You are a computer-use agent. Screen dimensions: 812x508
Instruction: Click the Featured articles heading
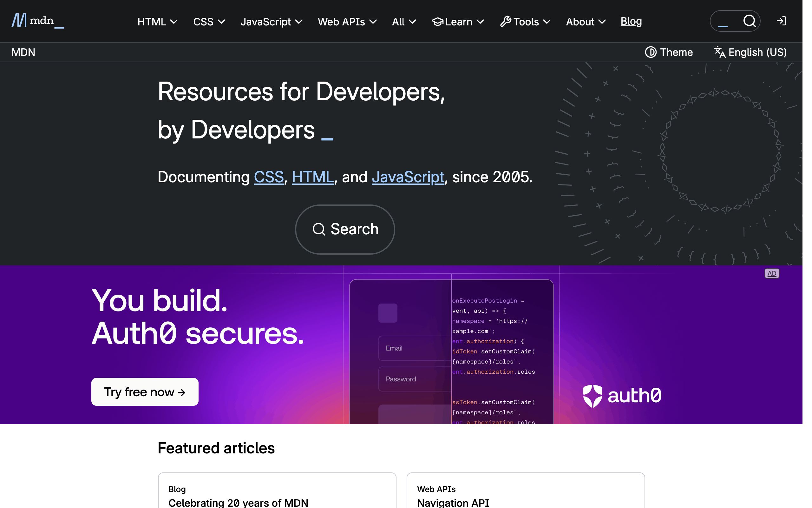tap(216, 448)
